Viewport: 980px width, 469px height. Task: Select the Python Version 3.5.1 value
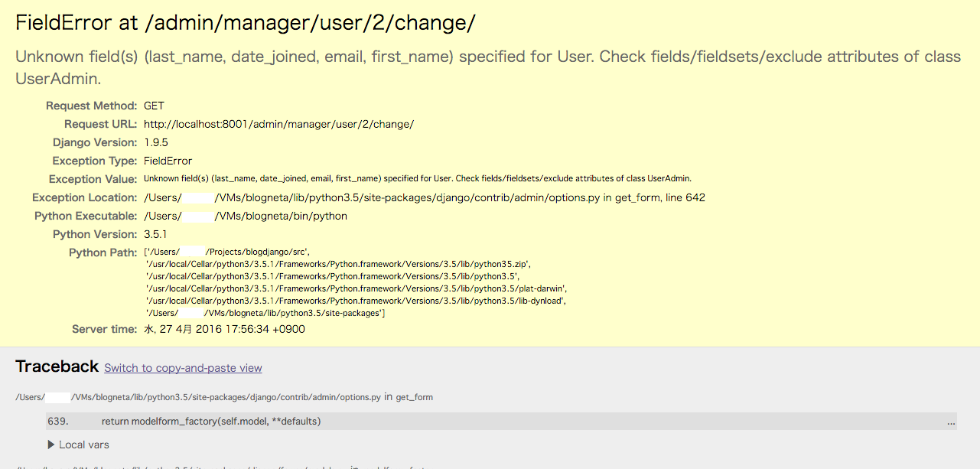tap(155, 234)
